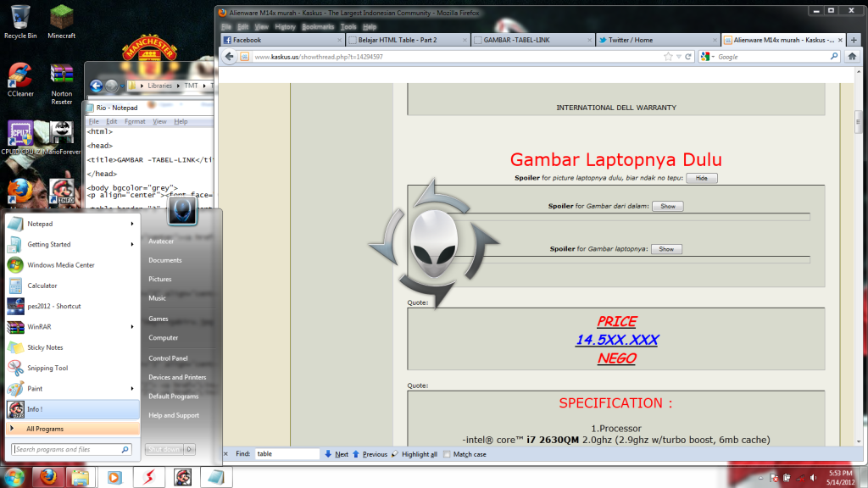Open the search engine dropdown beside Google
Screen dimensions: 868x488
point(713,57)
